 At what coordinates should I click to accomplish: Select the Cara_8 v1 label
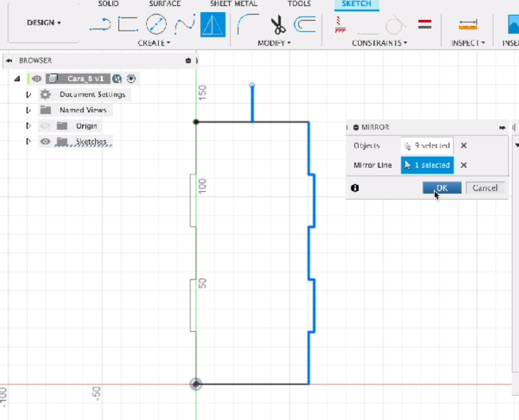coord(85,78)
